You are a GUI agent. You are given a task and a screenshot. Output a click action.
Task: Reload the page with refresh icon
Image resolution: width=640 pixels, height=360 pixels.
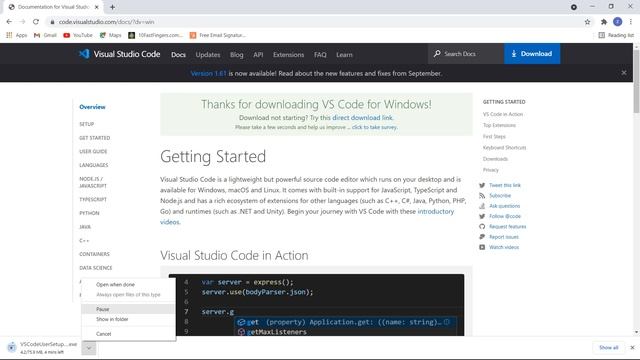pos(36,22)
